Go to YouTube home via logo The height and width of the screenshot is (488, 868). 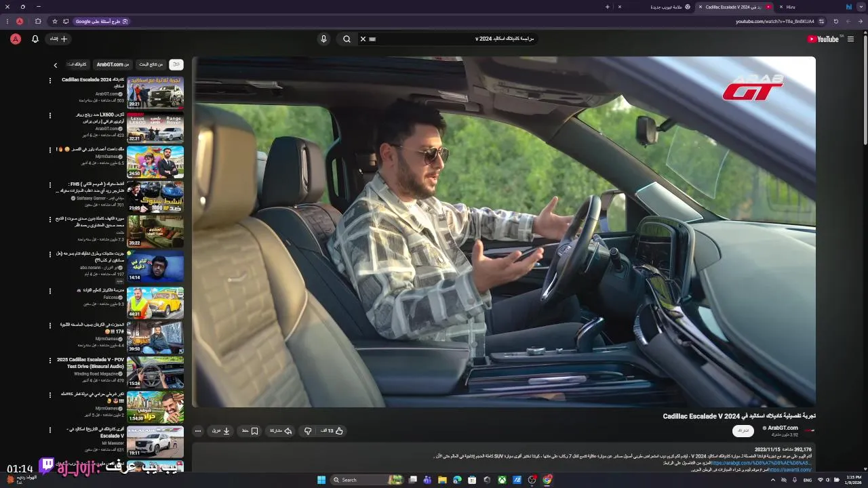[x=823, y=39]
